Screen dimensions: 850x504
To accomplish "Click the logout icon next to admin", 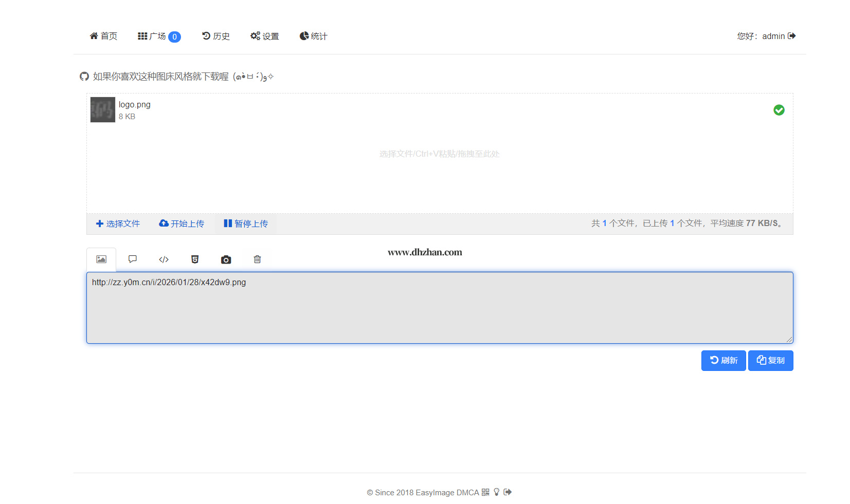I will click(792, 36).
